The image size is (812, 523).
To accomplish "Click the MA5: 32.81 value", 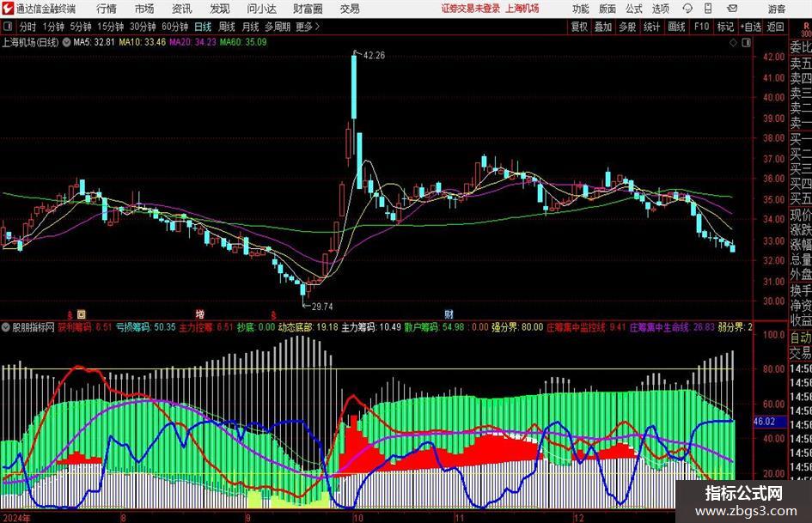I will [94, 42].
